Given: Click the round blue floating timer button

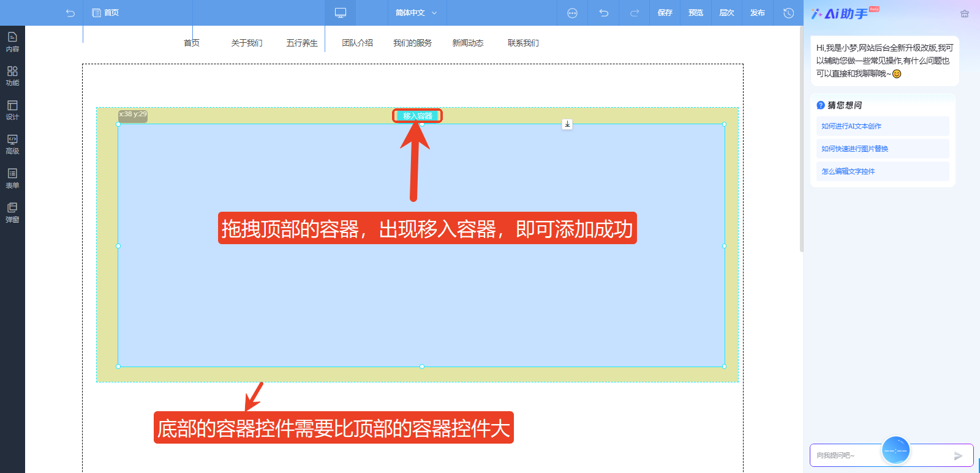Looking at the screenshot, I should (895, 451).
